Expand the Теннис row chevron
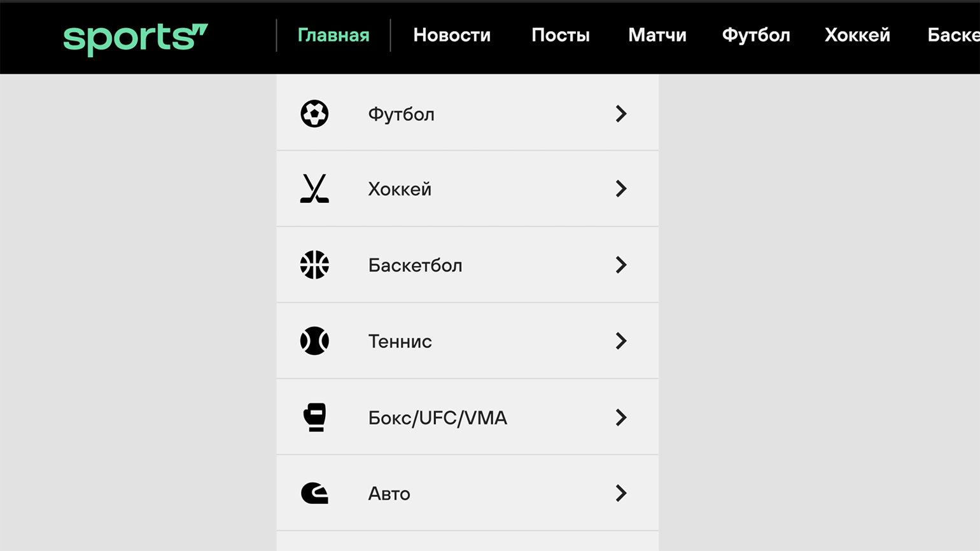This screenshot has height=551, width=980. (x=621, y=341)
